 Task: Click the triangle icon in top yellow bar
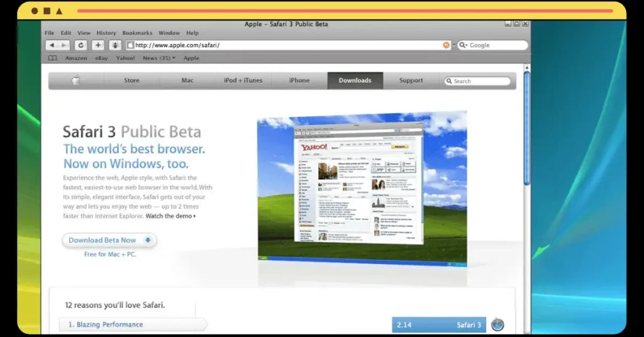(x=59, y=11)
